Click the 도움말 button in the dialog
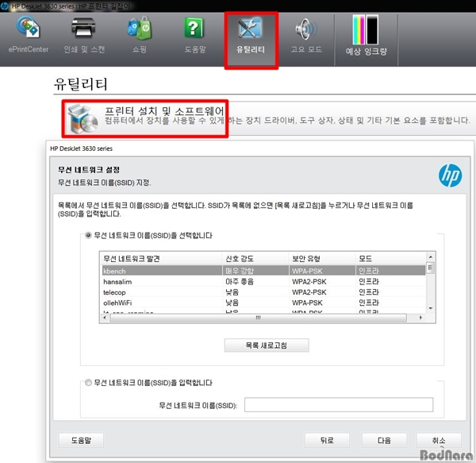Image resolution: width=476 pixels, height=463 pixels. point(81,440)
